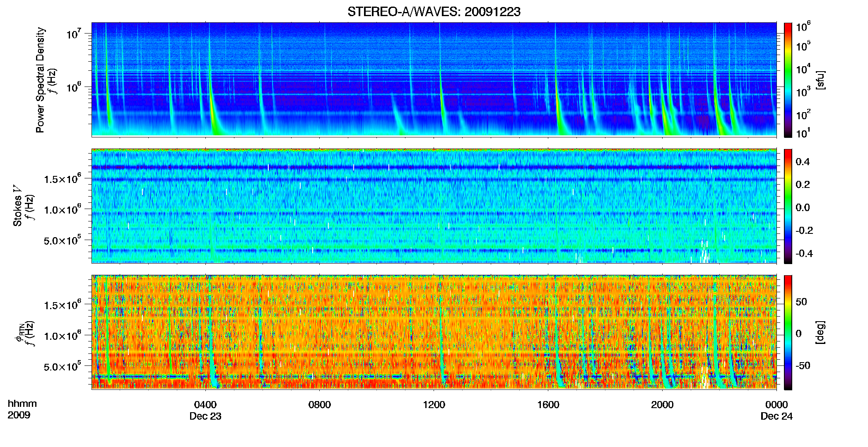Click the 2009 year label
This screenshot has width=868, height=447.
pos(19,415)
